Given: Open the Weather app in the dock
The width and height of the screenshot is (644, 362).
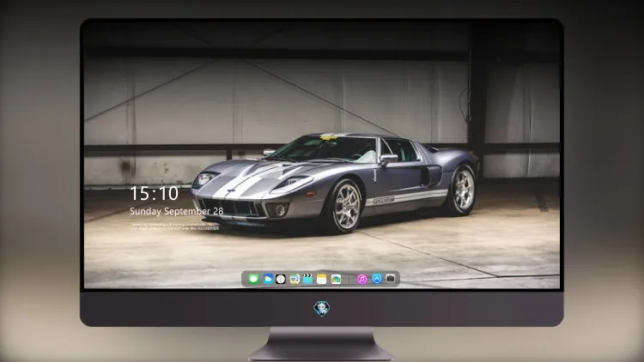Looking at the screenshot, I should pos(268,279).
